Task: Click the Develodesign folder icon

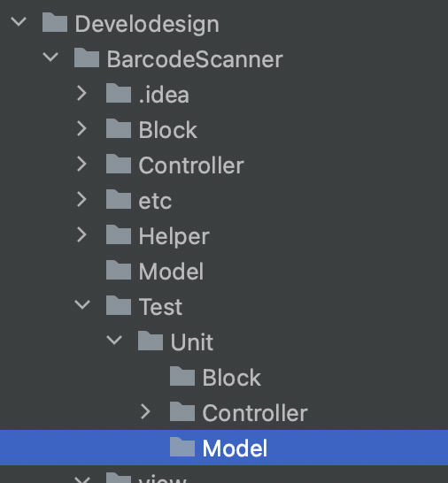Action: 55,22
